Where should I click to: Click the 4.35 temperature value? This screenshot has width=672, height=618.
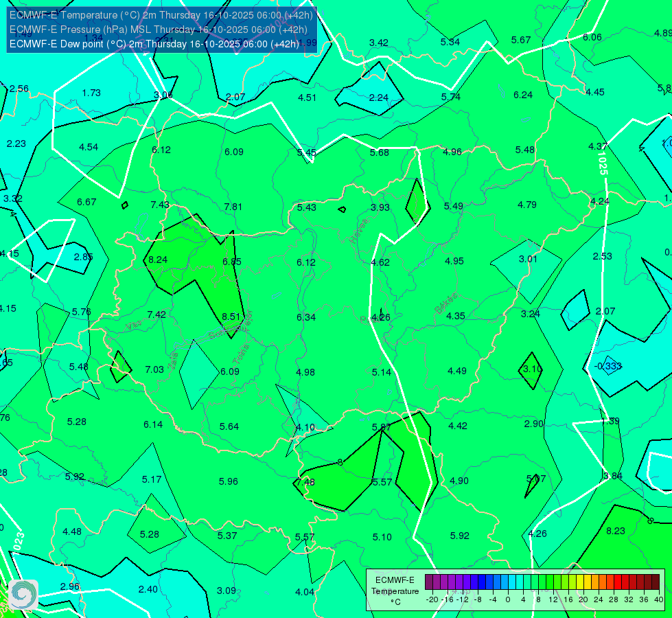coord(456,316)
